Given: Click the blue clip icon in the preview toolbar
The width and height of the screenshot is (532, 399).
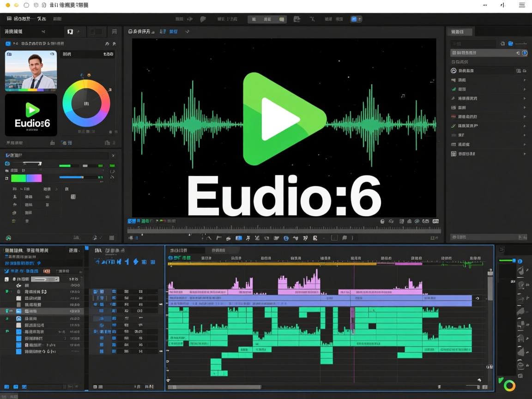Looking at the screenshot, I should pos(238,238).
